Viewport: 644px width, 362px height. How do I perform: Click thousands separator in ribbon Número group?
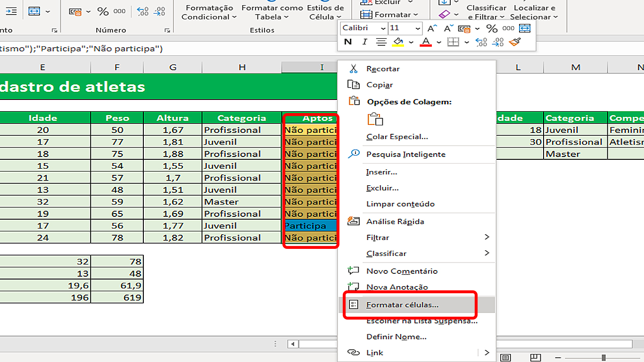tap(119, 11)
